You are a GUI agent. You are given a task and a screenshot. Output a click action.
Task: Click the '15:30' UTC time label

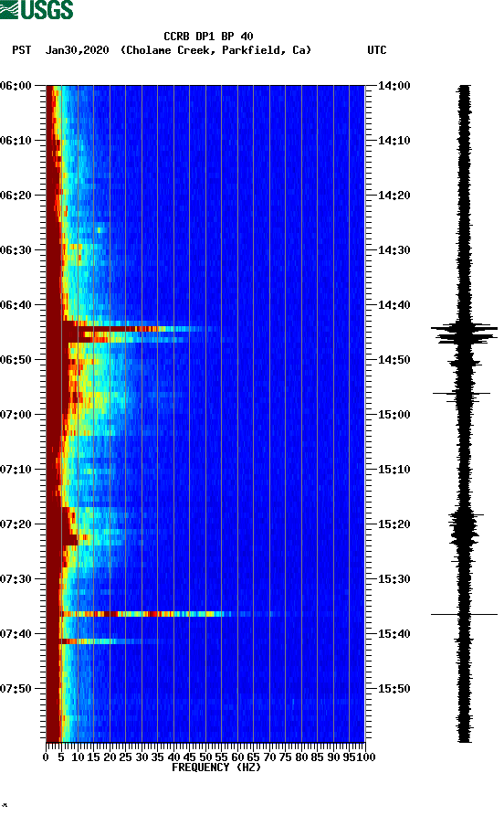click(394, 579)
